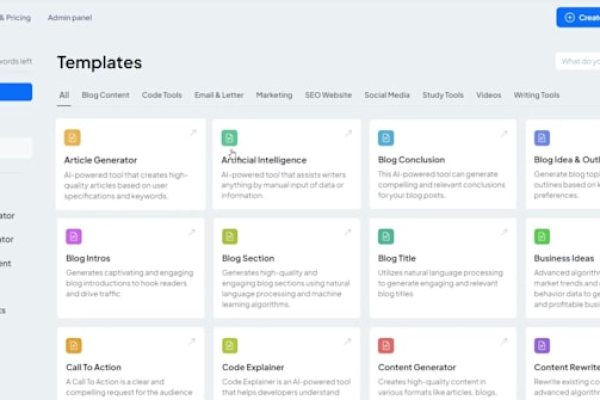600x400 pixels.
Task: Open Blog Conclusion via its arrow icon
Action: 504,133
